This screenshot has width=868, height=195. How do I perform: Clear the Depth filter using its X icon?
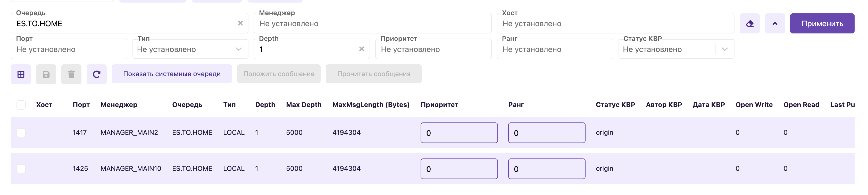coord(362,49)
